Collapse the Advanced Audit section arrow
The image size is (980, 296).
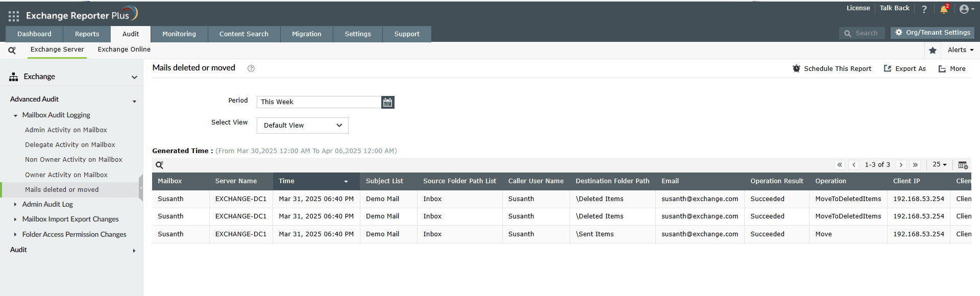click(135, 102)
